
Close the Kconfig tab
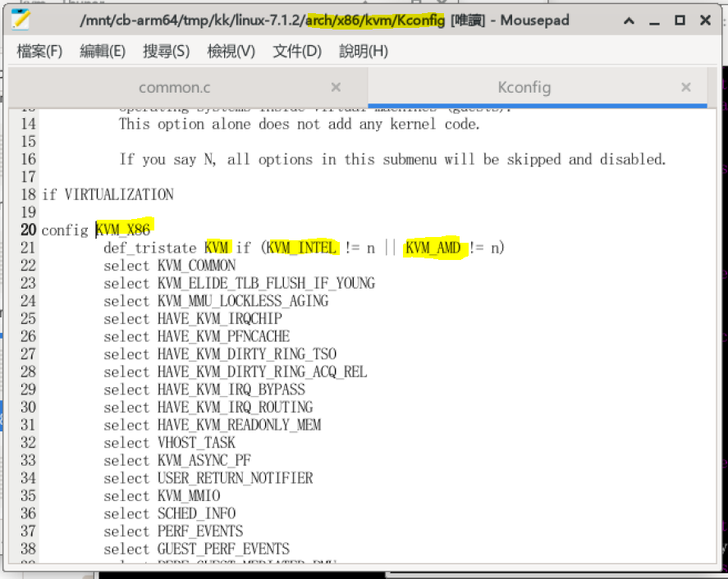[686, 87]
